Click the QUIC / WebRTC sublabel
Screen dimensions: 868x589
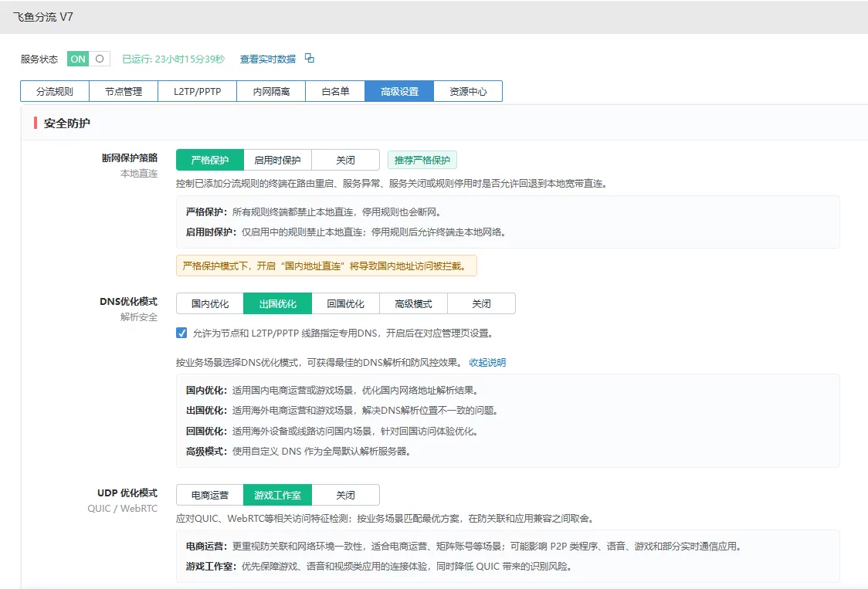(122, 508)
